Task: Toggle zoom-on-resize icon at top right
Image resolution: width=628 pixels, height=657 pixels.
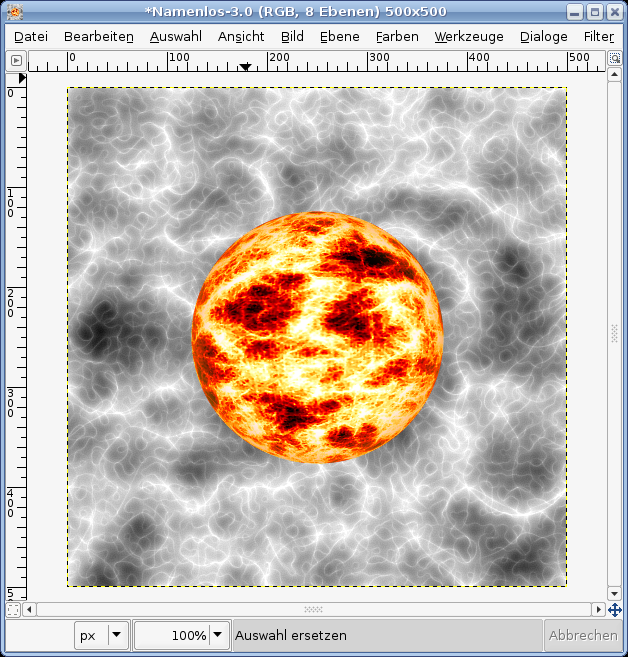Action: point(615,58)
